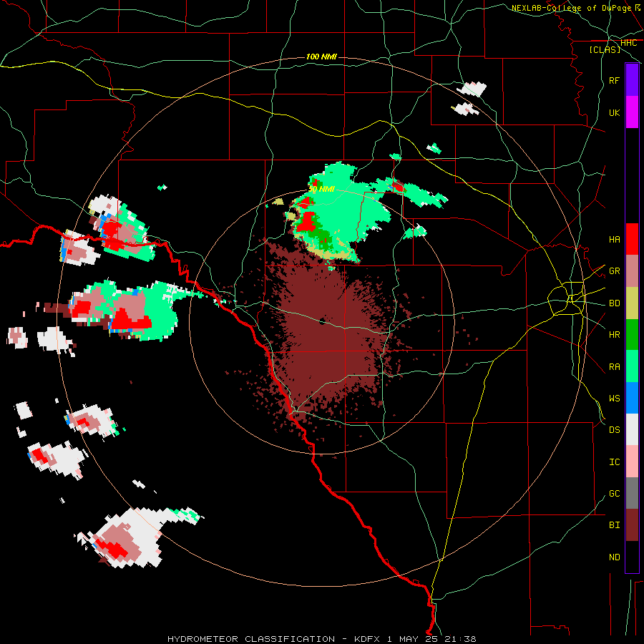Click the WS legend label
Viewport: 644px width, 644px height.
[614, 399]
